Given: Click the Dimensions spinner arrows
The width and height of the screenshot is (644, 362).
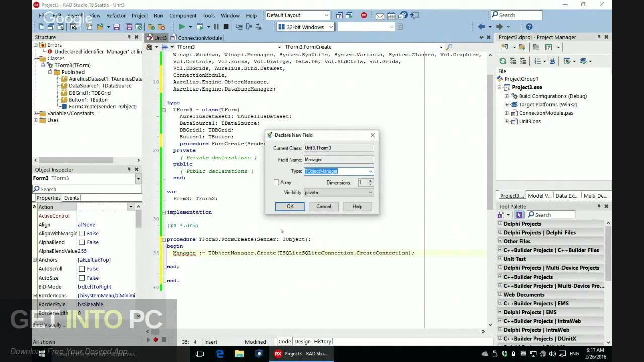Looking at the screenshot, I should click(x=371, y=183).
